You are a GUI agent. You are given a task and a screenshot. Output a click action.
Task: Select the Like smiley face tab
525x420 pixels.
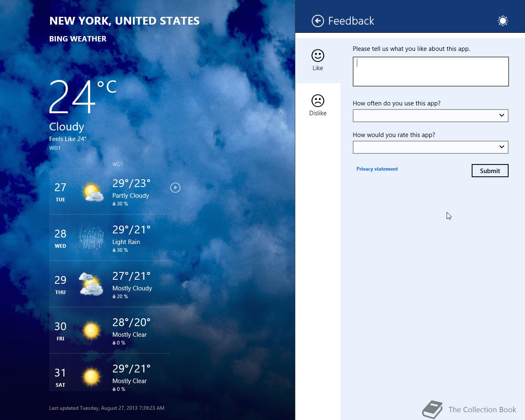[318, 60]
